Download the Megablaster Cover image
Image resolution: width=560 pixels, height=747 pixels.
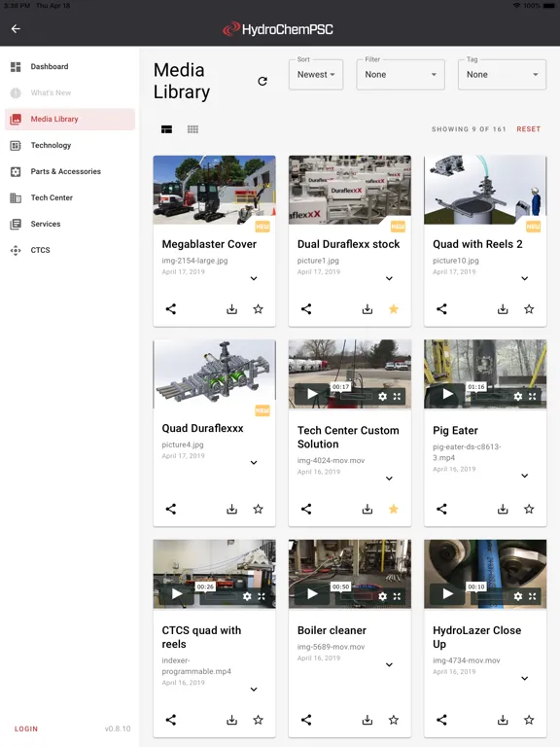click(x=232, y=309)
